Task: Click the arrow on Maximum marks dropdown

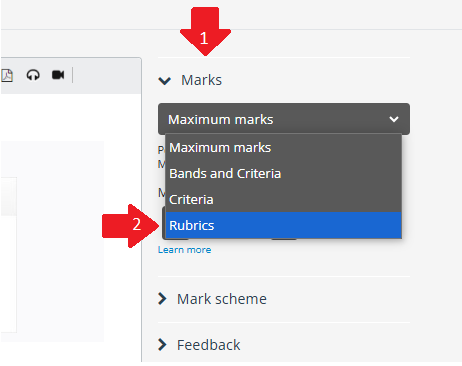Action: pos(394,119)
